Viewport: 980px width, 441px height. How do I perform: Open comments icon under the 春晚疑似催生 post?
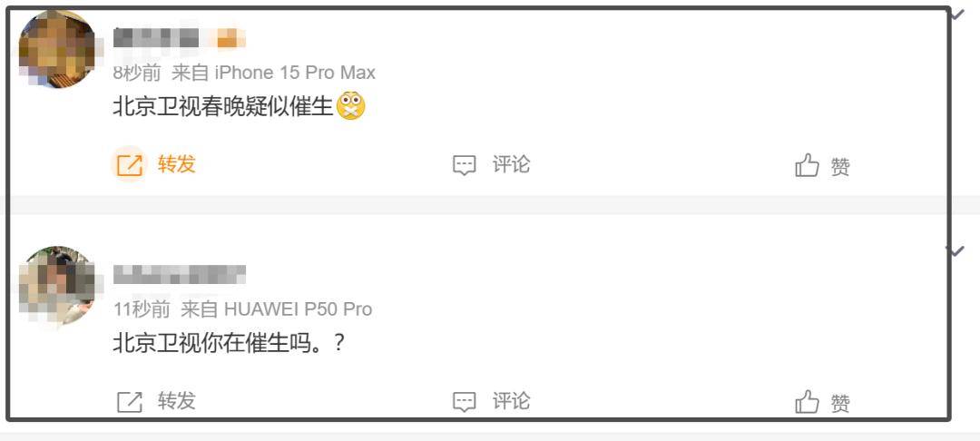[464, 165]
